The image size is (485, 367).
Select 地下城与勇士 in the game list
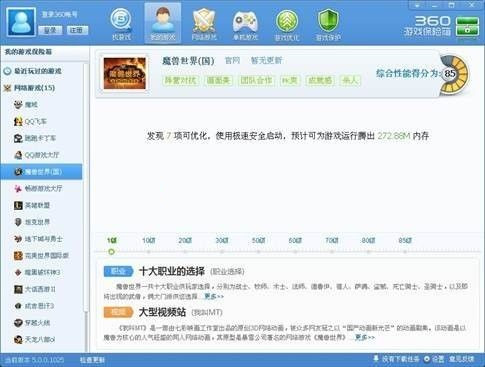pos(42,239)
